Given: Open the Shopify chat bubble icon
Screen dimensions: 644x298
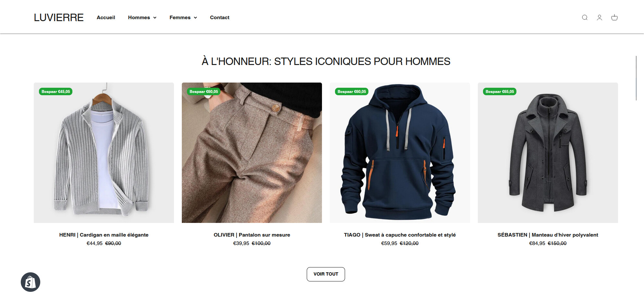Looking at the screenshot, I should coord(31,282).
